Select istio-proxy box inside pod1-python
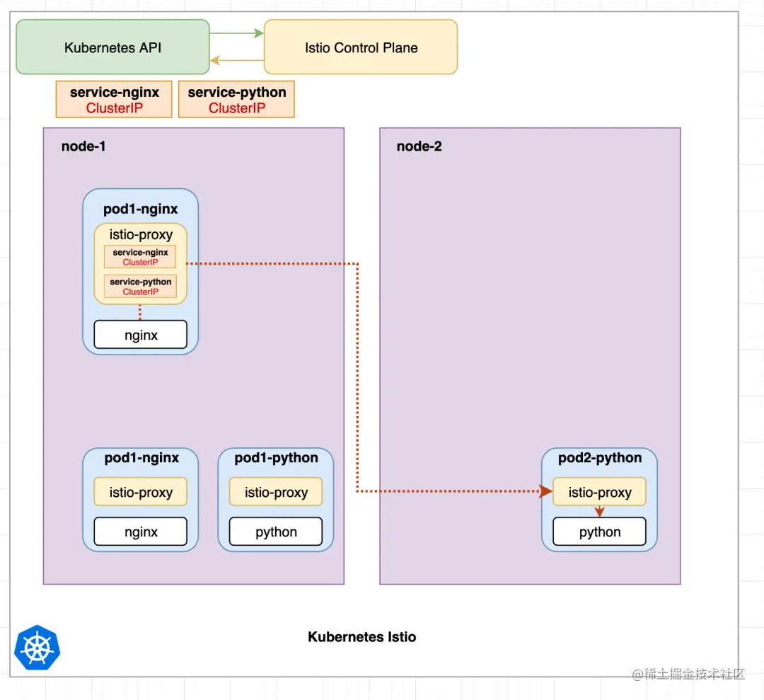 [276, 491]
